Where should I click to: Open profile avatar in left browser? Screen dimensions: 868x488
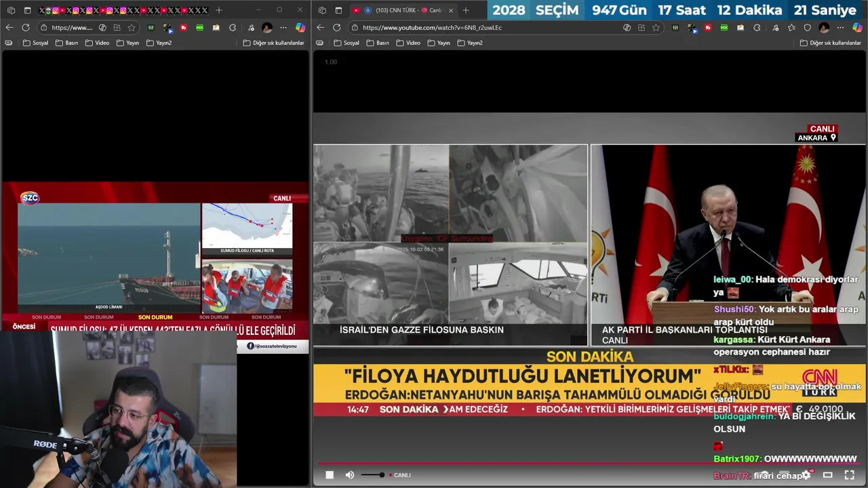point(267,28)
